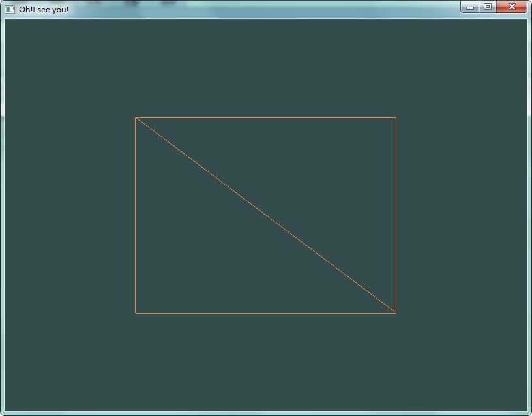Minimize the "Oh!I see you!" window
Screen dimensions: 532x416
[x=470, y=7]
